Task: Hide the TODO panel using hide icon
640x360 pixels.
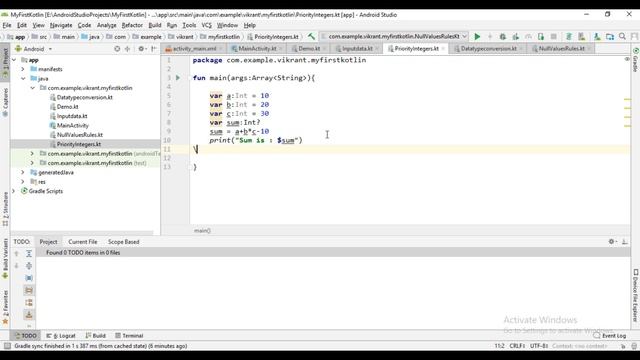Action: (x=624, y=242)
